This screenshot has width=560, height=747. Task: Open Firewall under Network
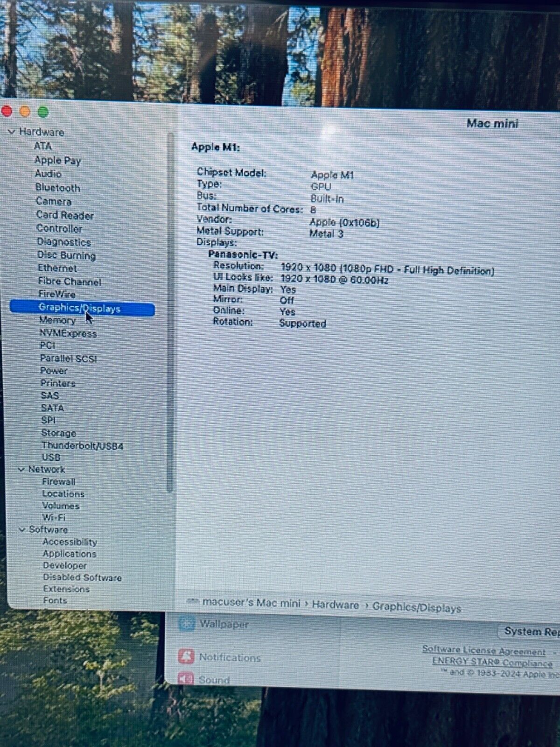(x=59, y=481)
